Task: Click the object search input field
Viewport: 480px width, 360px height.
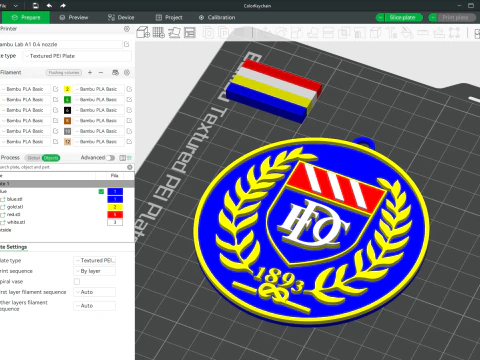Action: tap(63, 167)
